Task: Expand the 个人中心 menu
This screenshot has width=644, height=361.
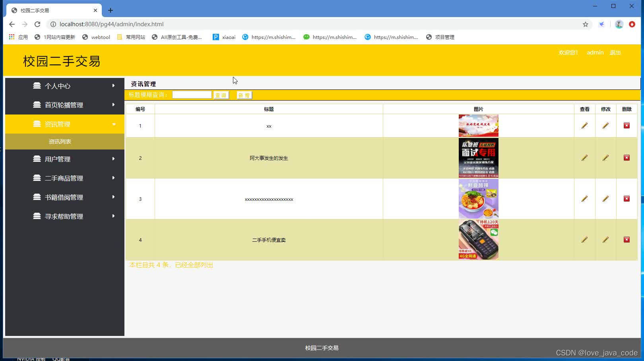Action: [x=65, y=86]
